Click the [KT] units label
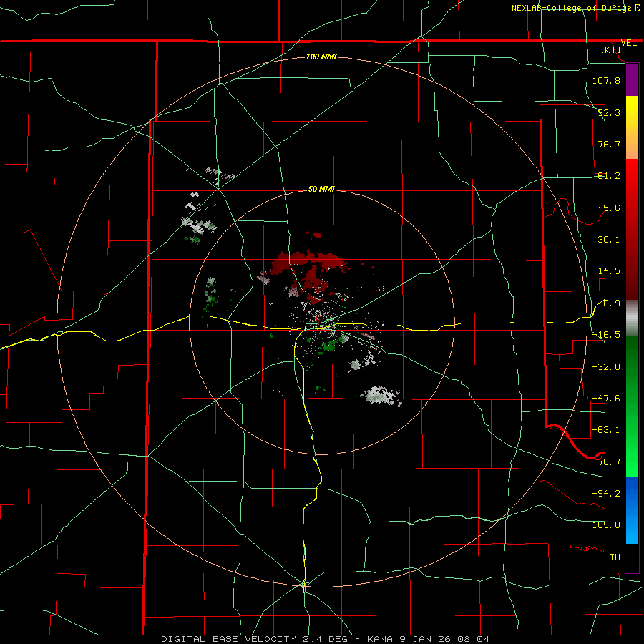This screenshot has height=644, width=644. point(611,49)
